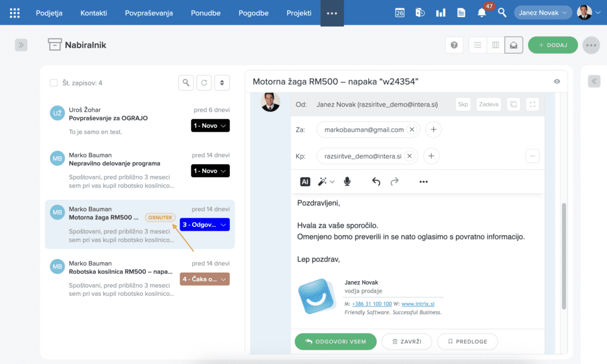The image size is (607, 364).
Task: Expand the "1 - Novo" status for Uroš Žohar
Action: 210,126
